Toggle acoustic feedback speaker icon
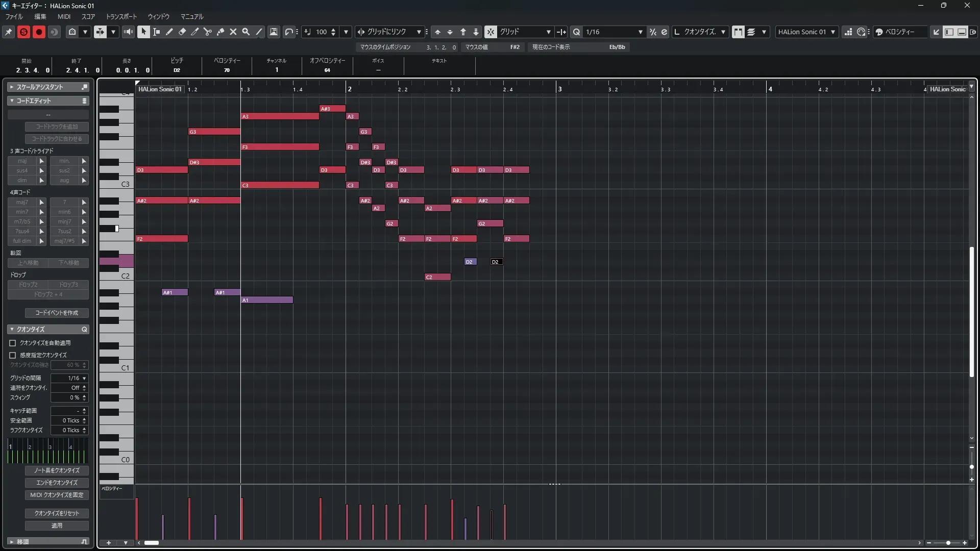The image size is (980, 551). pyautogui.click(x=128, y=32)
